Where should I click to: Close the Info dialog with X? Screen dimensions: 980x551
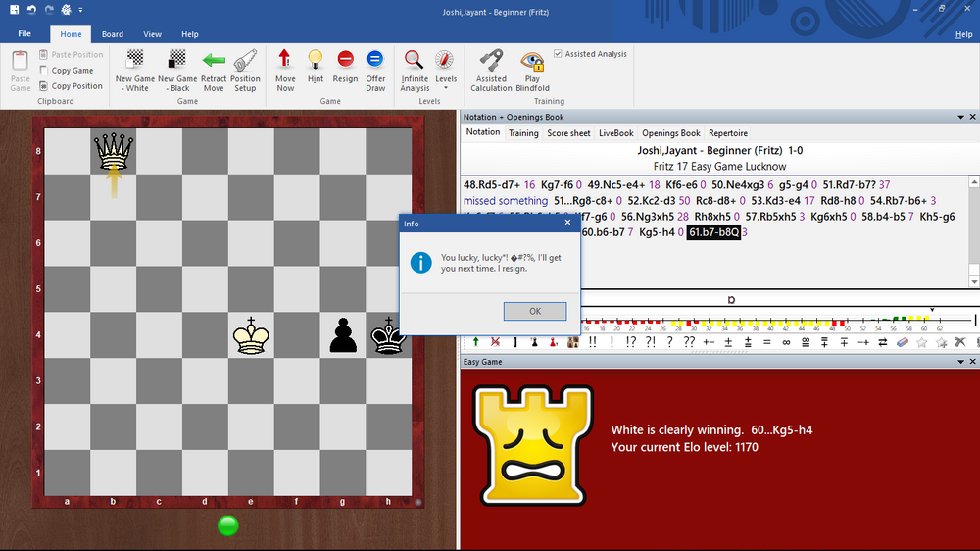[567, 223]
